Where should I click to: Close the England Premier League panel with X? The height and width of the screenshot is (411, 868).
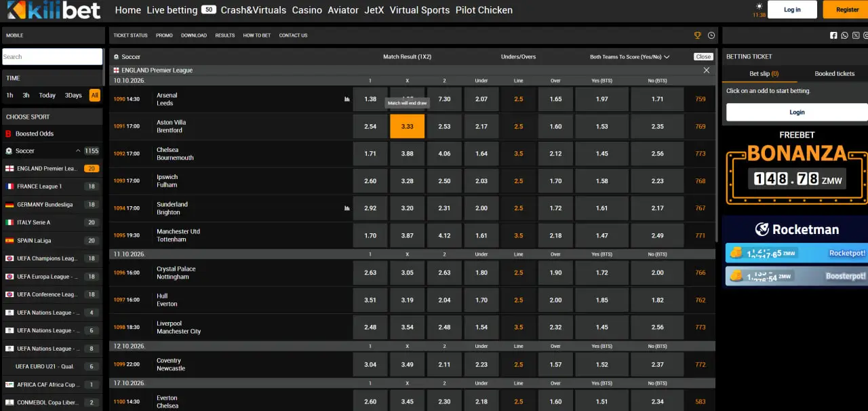coord(706,70)
